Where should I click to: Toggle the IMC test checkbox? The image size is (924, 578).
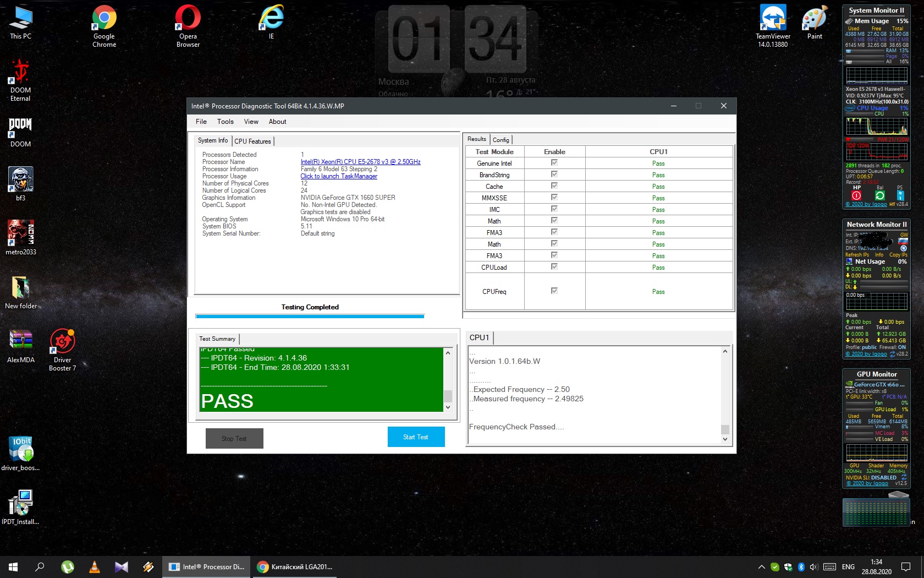coord(554,209)
